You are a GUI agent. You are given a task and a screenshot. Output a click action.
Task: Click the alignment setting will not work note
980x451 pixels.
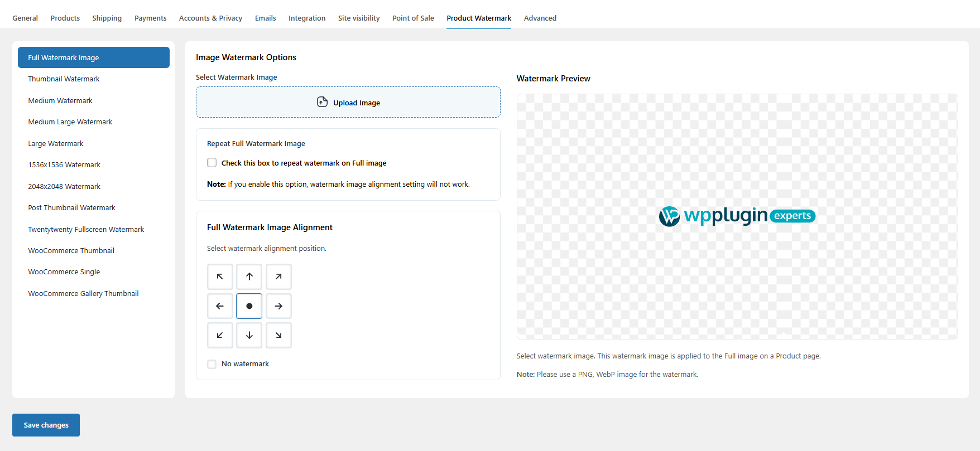click(338, 184)
